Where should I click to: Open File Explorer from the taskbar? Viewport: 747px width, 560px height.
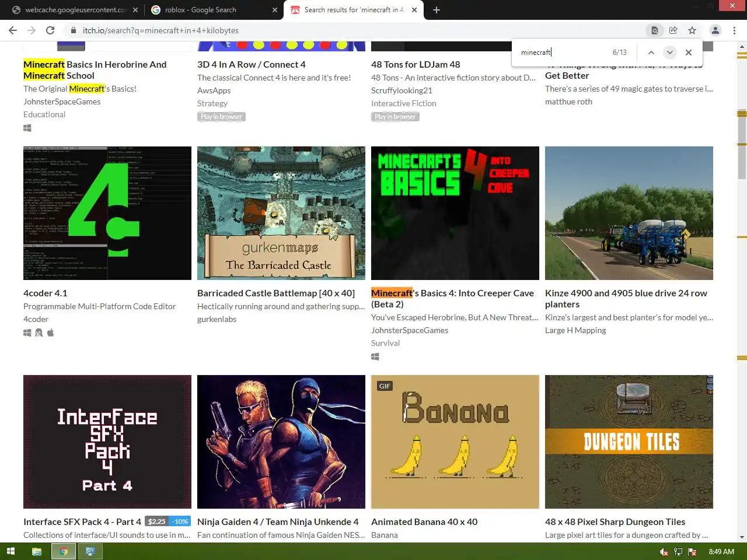pos(37,551)
